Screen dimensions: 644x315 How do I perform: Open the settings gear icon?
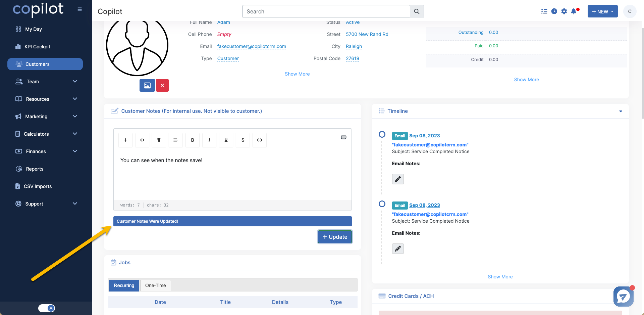564,11
